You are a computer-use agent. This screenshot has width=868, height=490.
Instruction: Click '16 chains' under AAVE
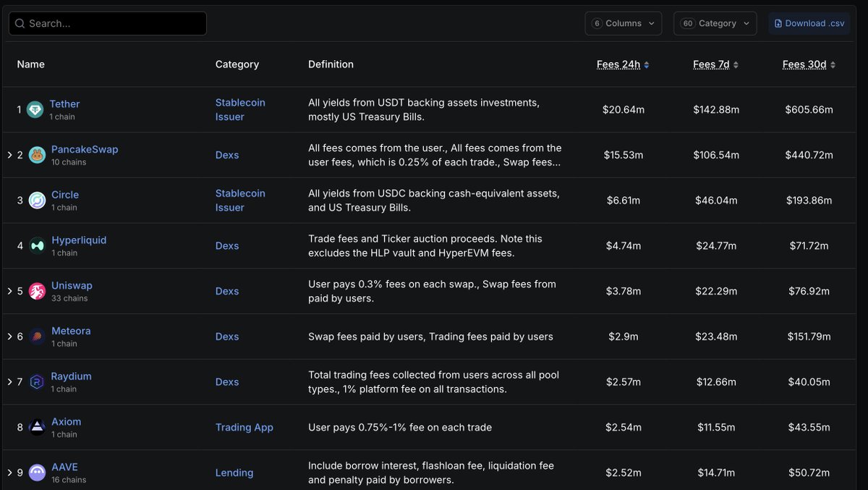point(69,480)
